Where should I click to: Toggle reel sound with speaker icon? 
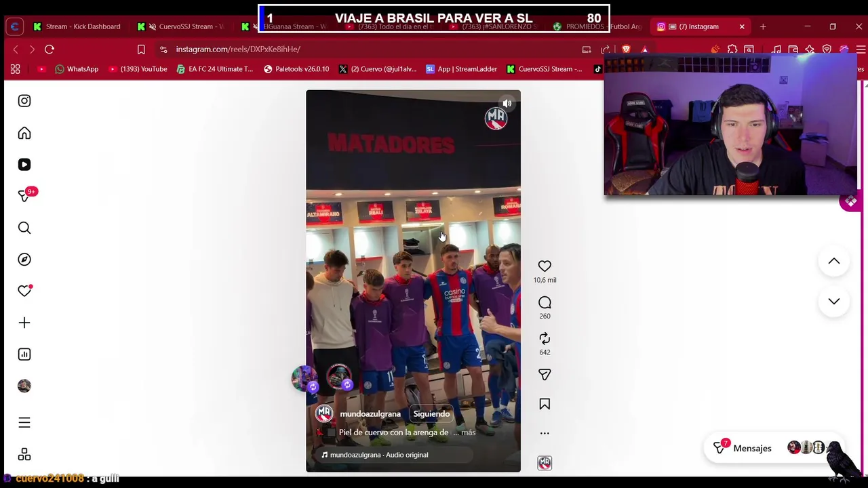tap(507, 104)
